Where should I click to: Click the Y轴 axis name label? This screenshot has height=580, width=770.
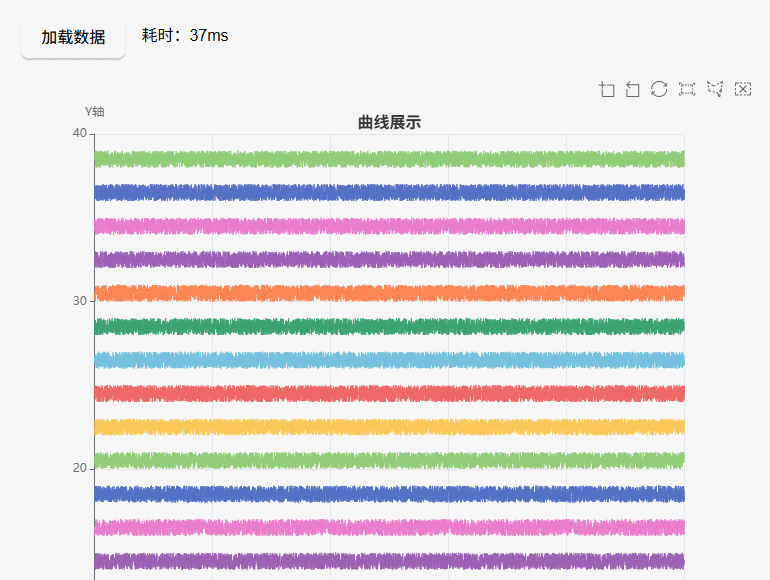95,112
